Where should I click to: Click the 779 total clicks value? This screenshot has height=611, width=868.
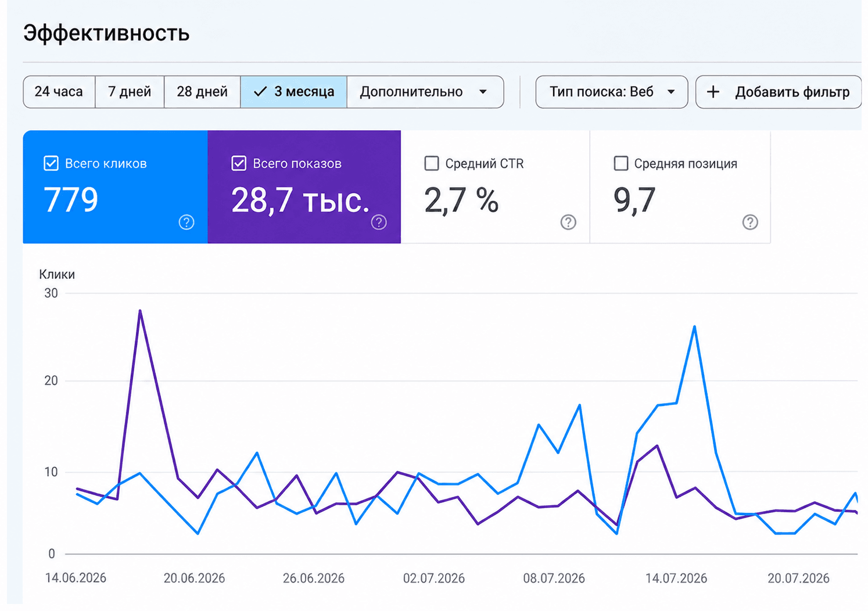(71, 200)
